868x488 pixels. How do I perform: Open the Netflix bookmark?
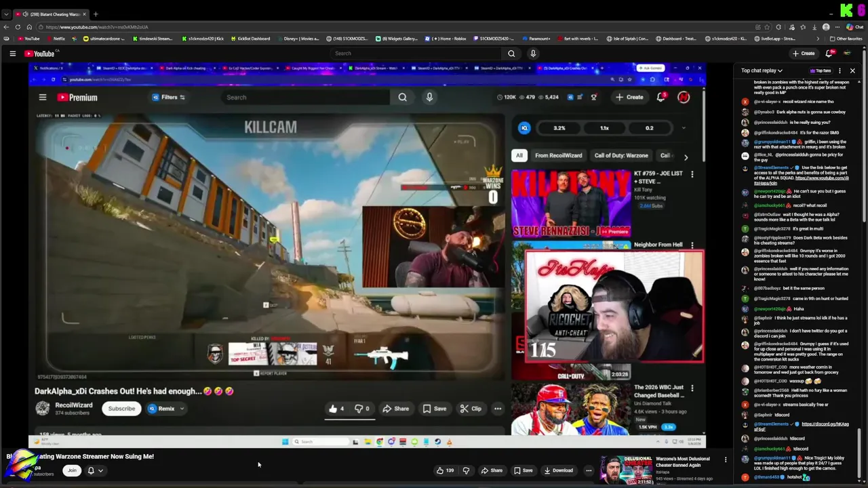55,39
